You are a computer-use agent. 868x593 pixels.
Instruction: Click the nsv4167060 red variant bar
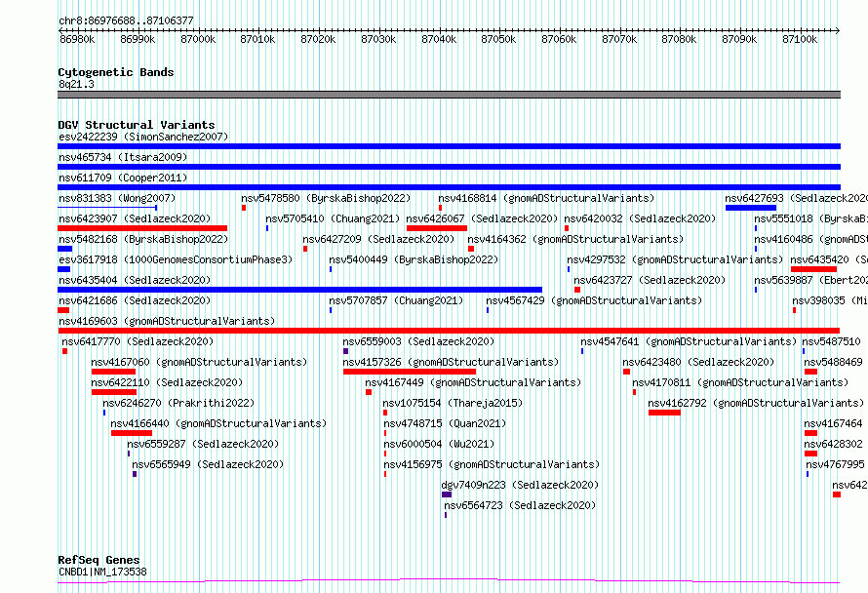[x=113, y=372]
